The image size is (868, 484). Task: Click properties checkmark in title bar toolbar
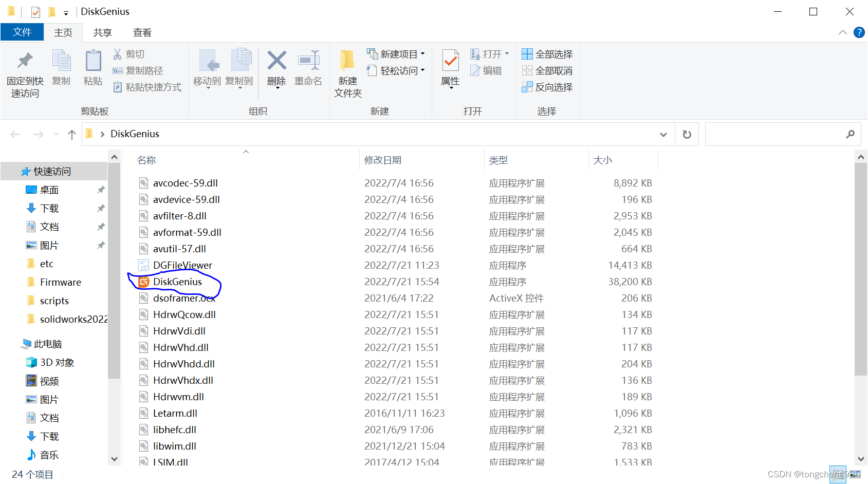point(35,12)
